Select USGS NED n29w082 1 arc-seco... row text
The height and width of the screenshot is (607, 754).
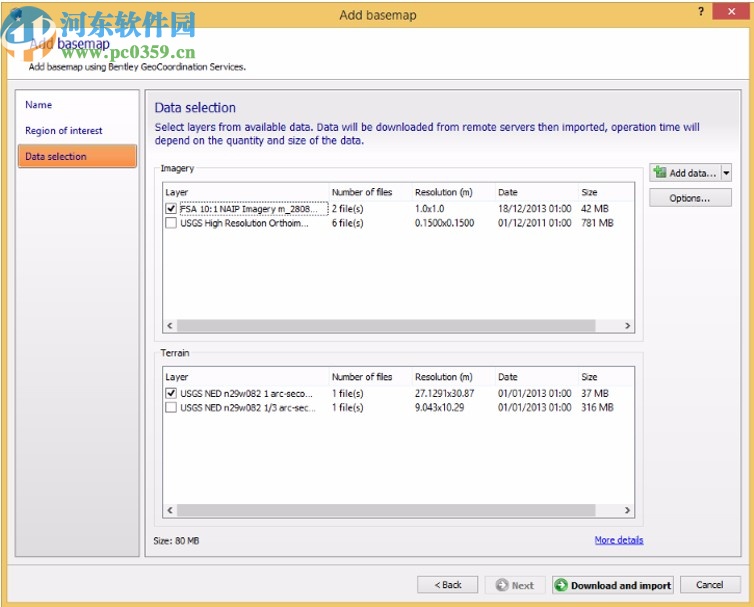tap(247, 393)
